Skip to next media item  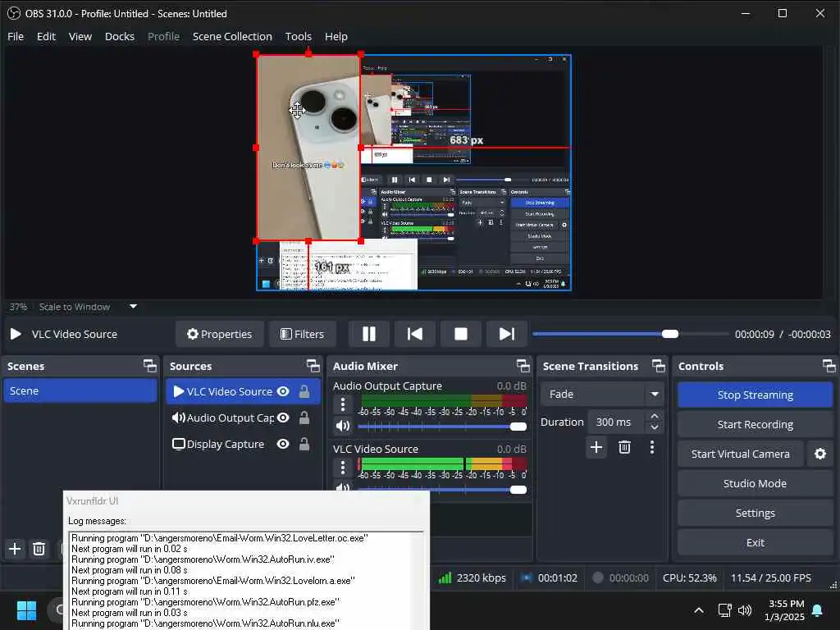tap(506, 335)
